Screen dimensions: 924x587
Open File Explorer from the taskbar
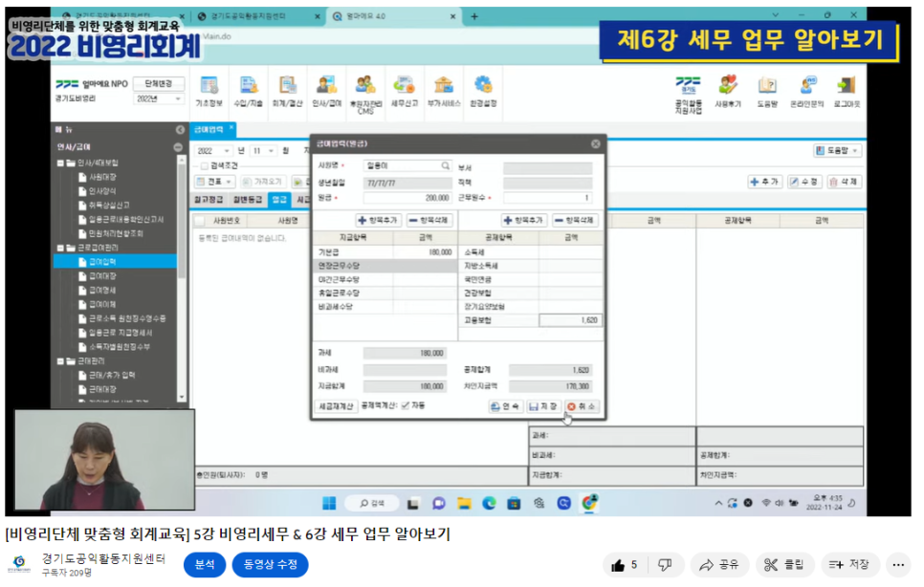[464, 503]
